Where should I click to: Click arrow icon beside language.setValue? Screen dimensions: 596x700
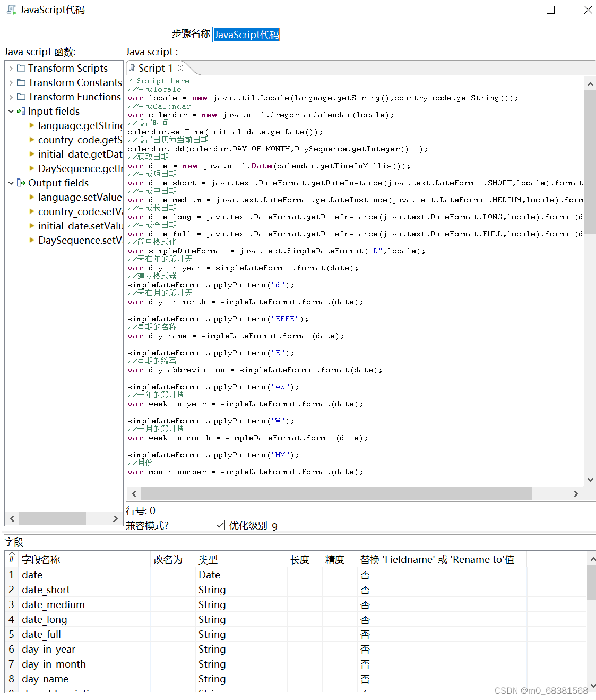tap(32, 197)
